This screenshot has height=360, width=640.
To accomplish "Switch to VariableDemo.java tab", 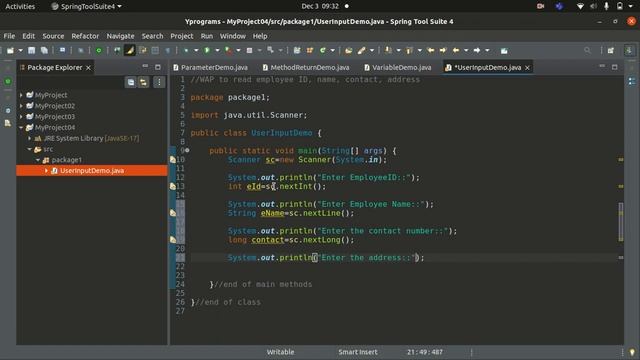I will 398,67.
